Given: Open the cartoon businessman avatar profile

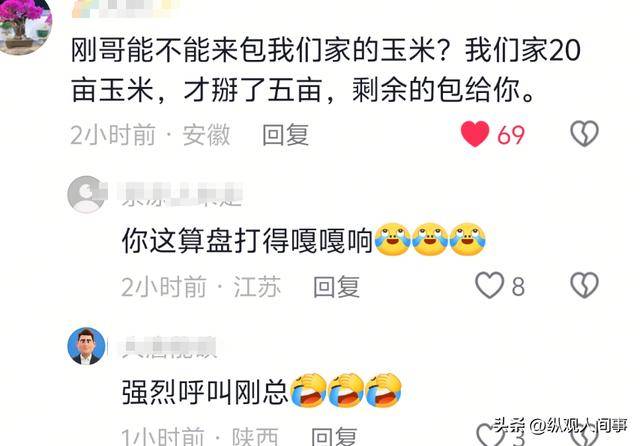Looking at the screenshot, I should tap(86, 346).
